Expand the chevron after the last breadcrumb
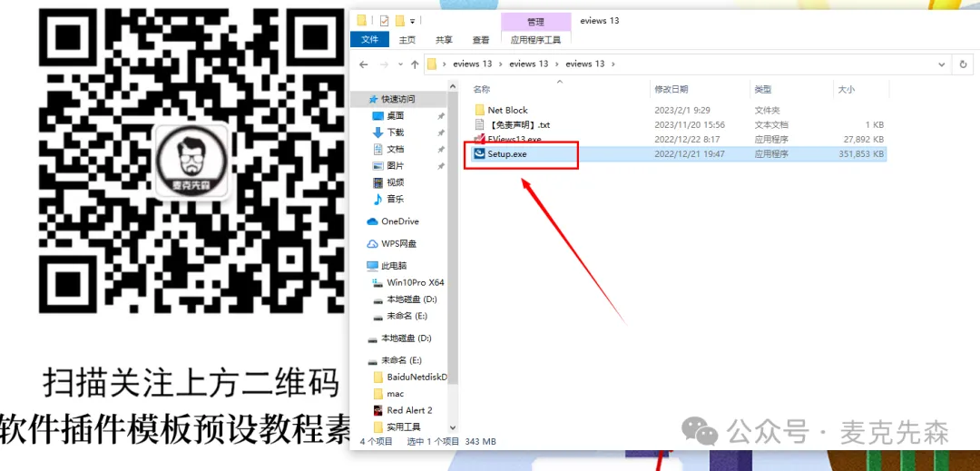980x471 pixels. pos(613,64)
